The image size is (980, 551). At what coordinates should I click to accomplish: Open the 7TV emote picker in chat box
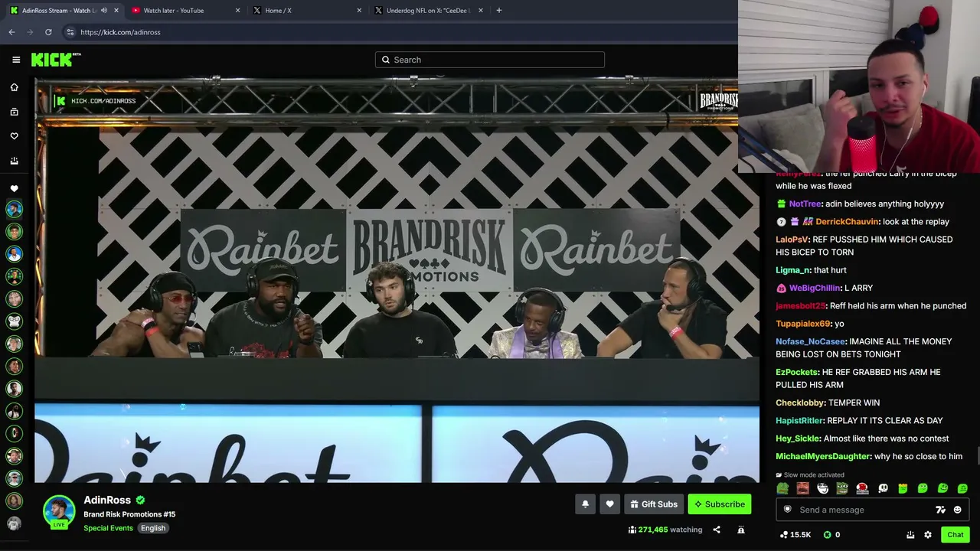pyautogui.click(x=941, y=510)
